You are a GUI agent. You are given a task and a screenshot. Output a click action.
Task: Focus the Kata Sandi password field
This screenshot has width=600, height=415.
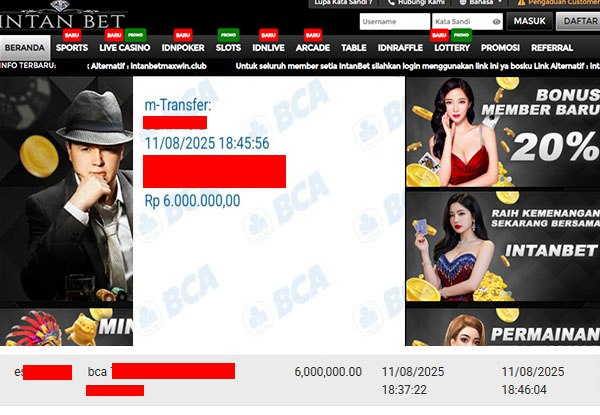(x=467, y=21)
